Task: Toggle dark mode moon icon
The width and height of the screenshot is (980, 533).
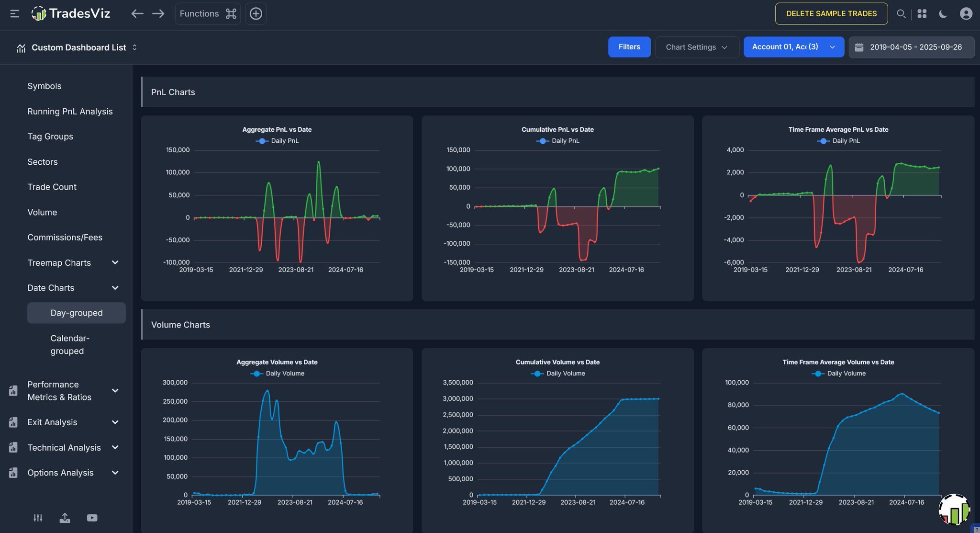Action: pyautogui.click(x=943, y=14)
